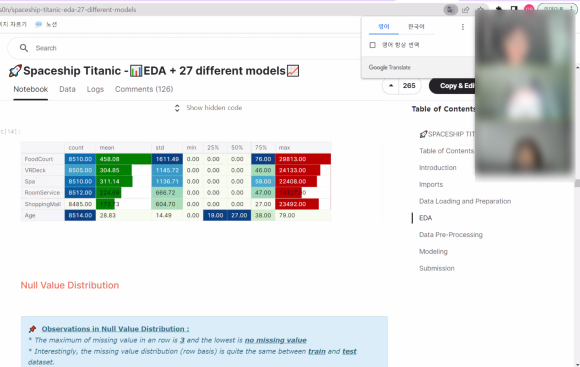Click the Table of Contents panel heading

[444, 109]
